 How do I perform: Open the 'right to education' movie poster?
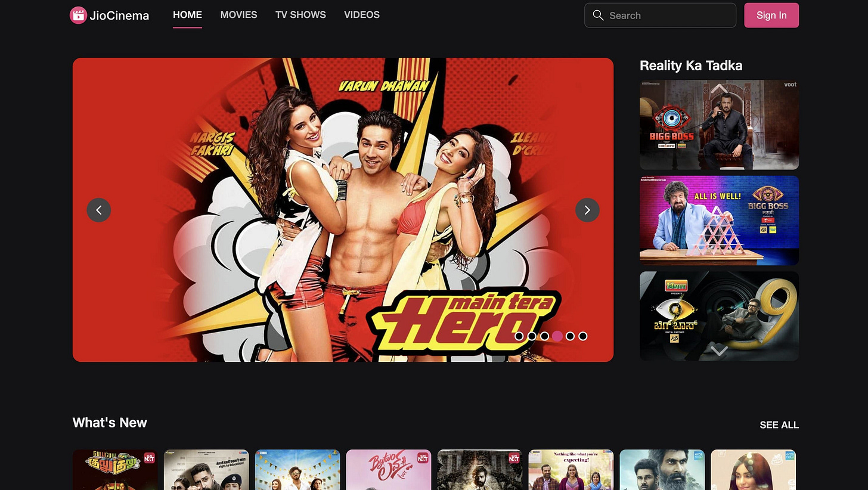point(206,470)
